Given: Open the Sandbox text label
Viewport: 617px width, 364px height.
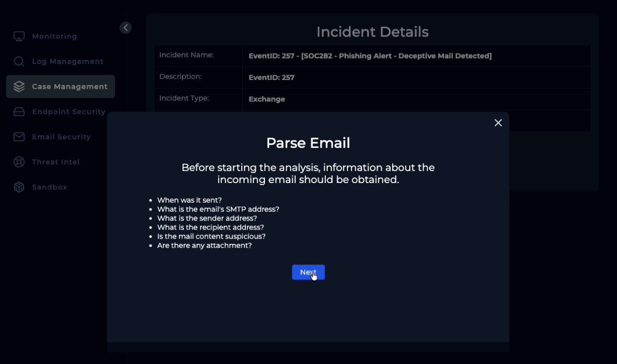Looking at the screenshot, I should point(49,187).
